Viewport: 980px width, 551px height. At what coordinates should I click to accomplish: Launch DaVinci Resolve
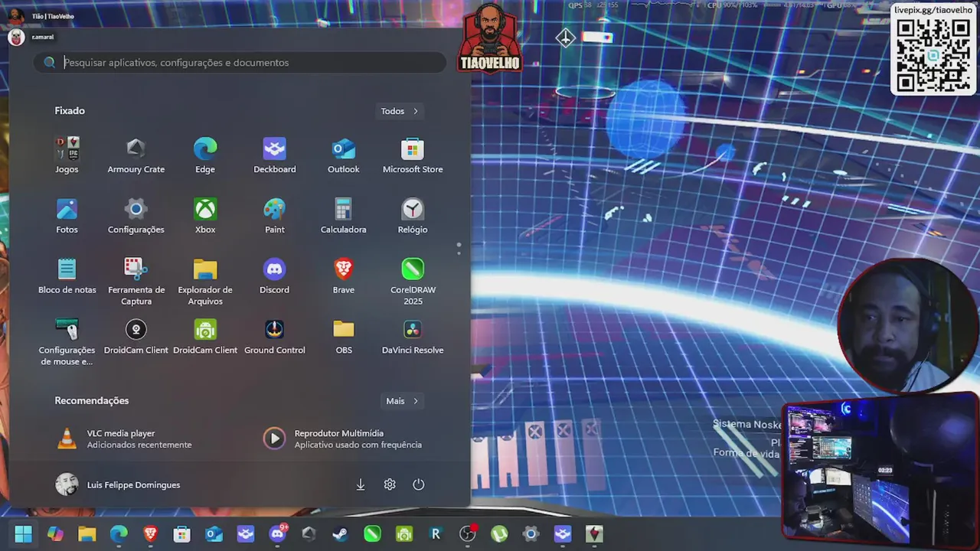[x=413, y=337]
